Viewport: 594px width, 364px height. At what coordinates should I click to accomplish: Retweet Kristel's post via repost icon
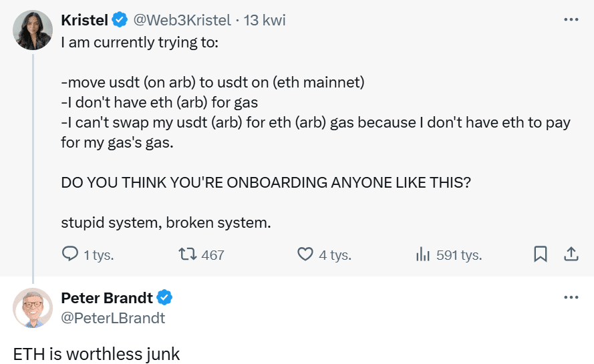[x=188, y=254]
